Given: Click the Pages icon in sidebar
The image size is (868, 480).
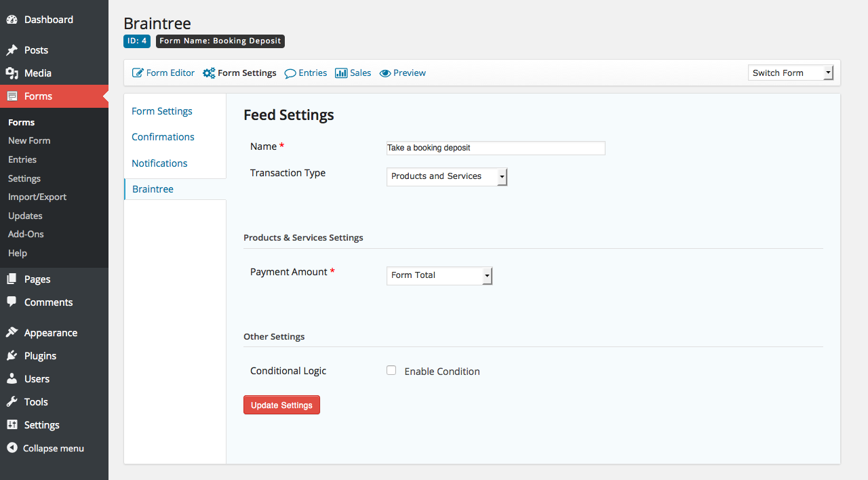Looking at the screenshot, I should tap(12, 279).
